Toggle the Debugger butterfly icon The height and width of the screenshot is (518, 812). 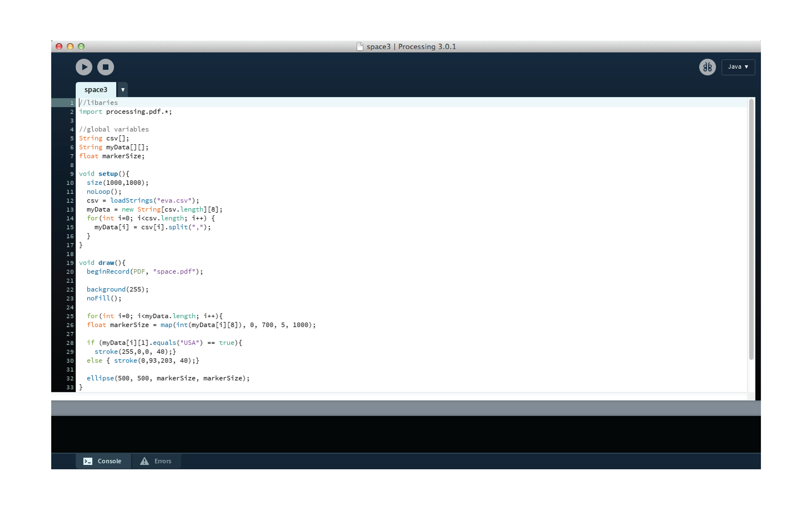[707, 67]
